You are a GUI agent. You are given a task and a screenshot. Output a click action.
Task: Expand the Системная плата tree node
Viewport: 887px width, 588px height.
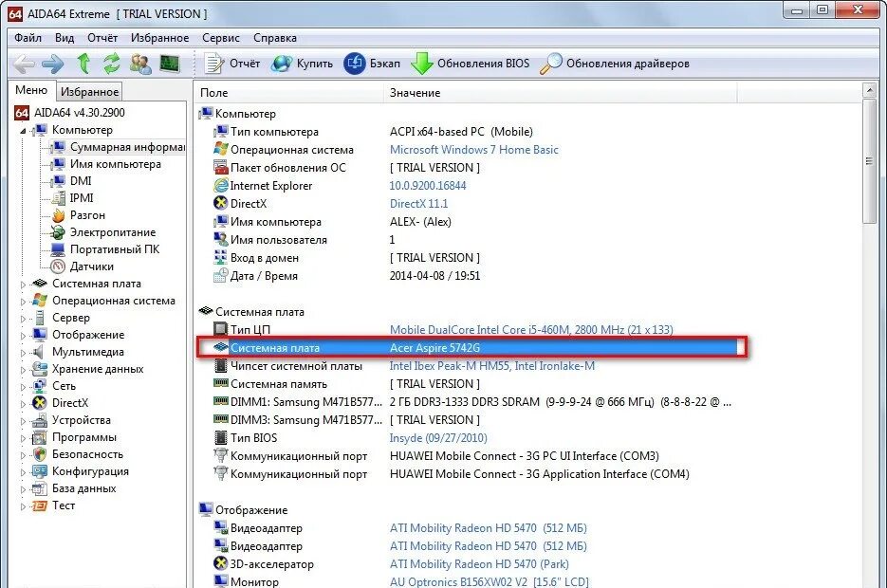point(23,285)
